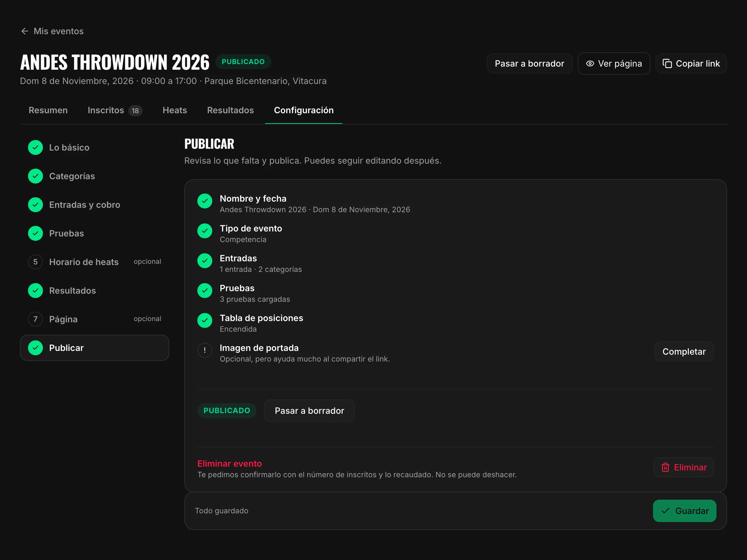Switch to the Inscritos tab
Image resolution: width=747 pixels, height=560 pixels.
pyautogui.click(x=115, y=110)
